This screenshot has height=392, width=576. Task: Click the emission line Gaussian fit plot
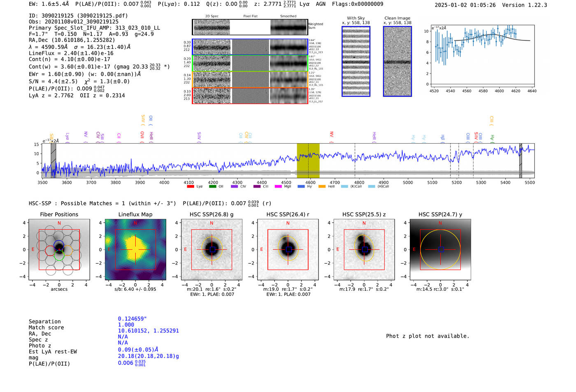tap(483, 56)
